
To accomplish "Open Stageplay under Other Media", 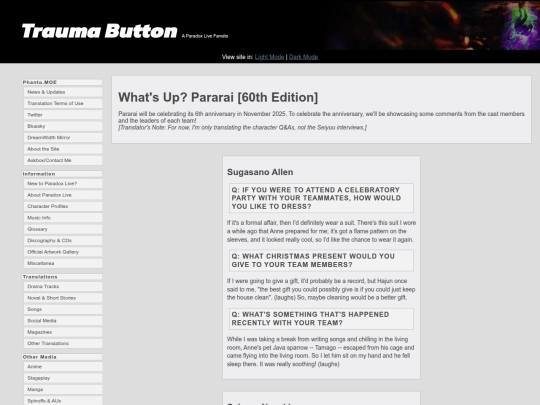I will 63,378.
